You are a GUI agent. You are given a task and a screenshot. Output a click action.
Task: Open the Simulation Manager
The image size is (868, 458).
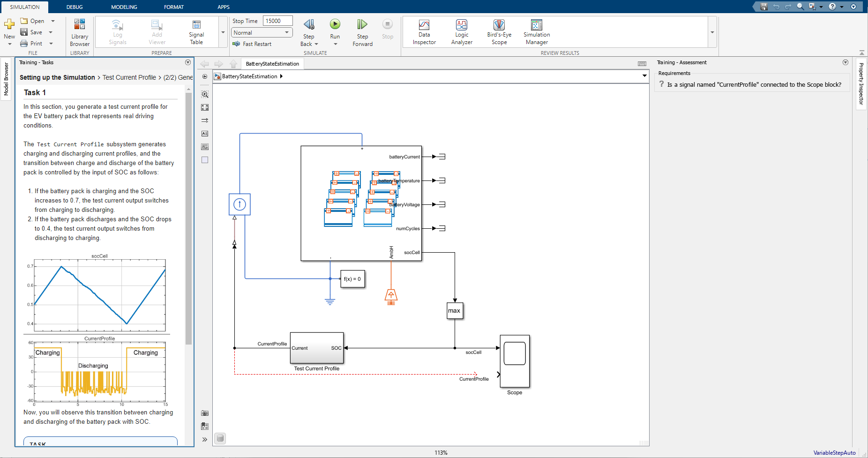[536, 32]
